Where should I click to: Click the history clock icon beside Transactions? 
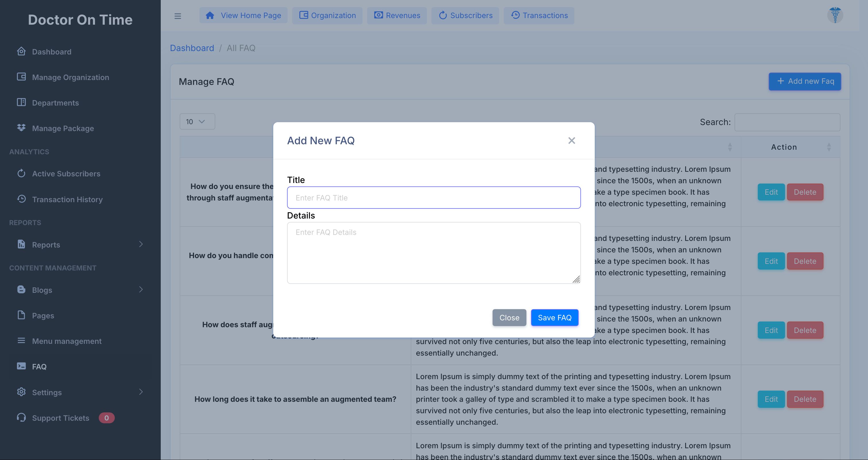[x=515, y=15]
